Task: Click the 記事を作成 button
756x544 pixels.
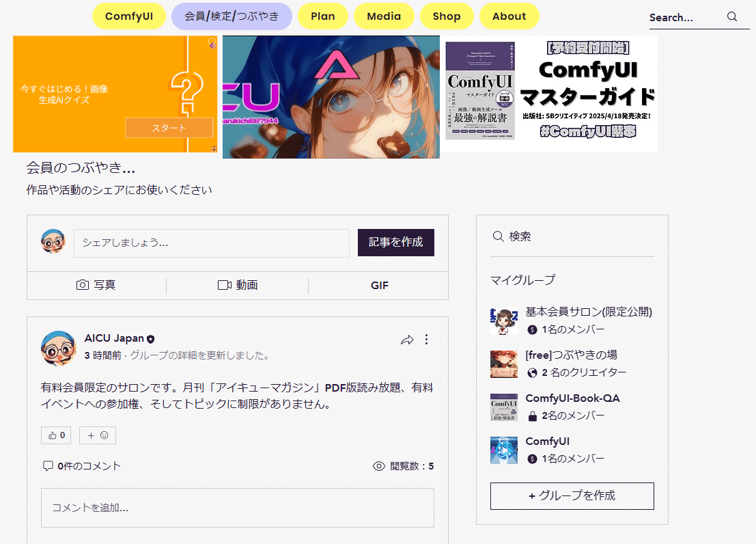Action: point(396,243)
